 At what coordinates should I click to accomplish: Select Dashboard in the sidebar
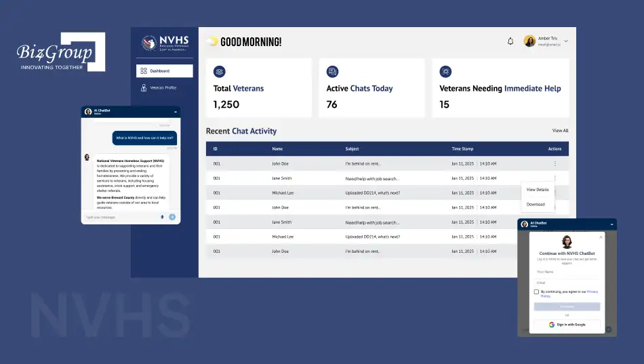[x=164, y=70]
